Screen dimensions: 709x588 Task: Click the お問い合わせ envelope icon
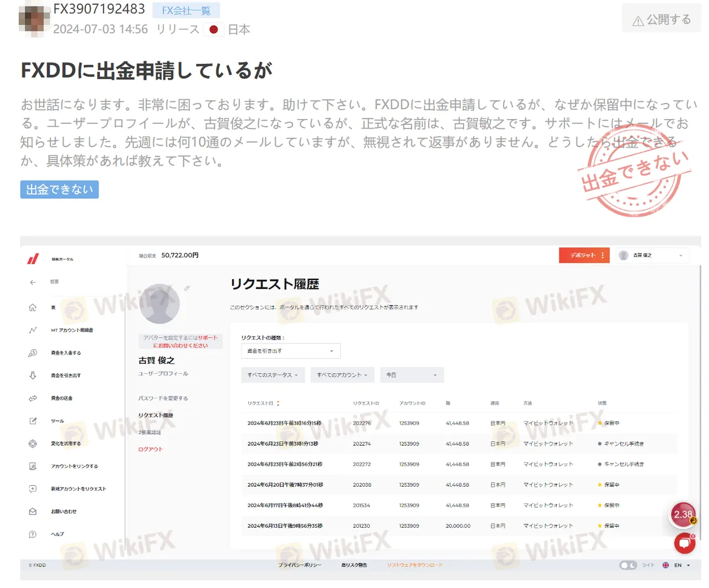pos(33,512)
